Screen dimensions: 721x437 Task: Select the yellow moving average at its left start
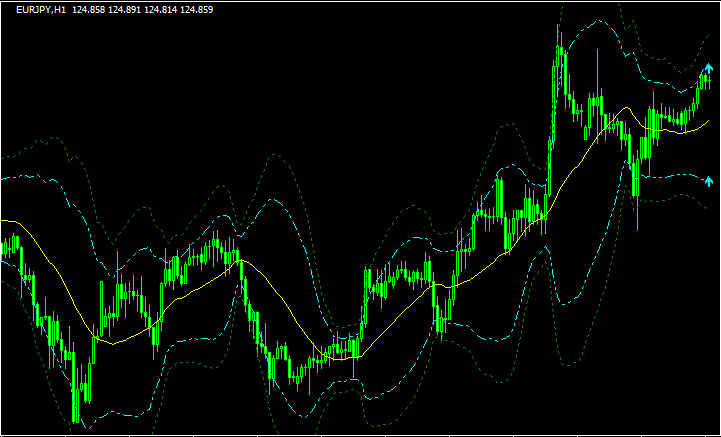[4, 220]
